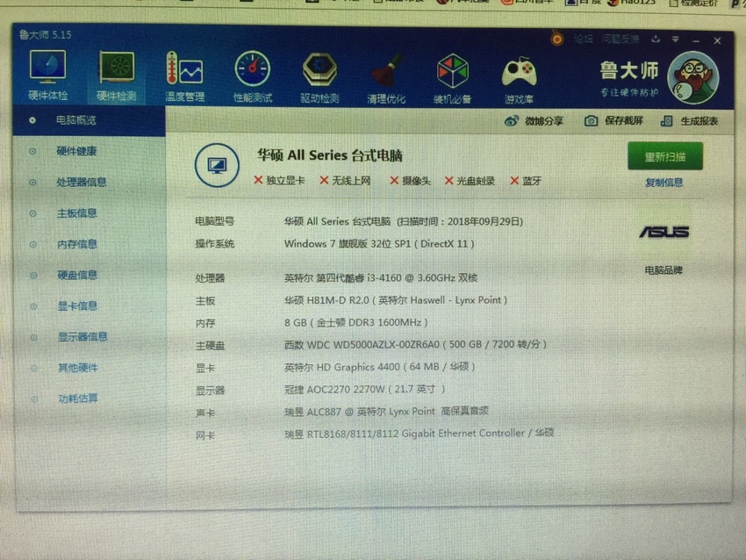Open 清理优化 cleanup optimization
Screen dimensions: 746x560
tap(386, 80)
